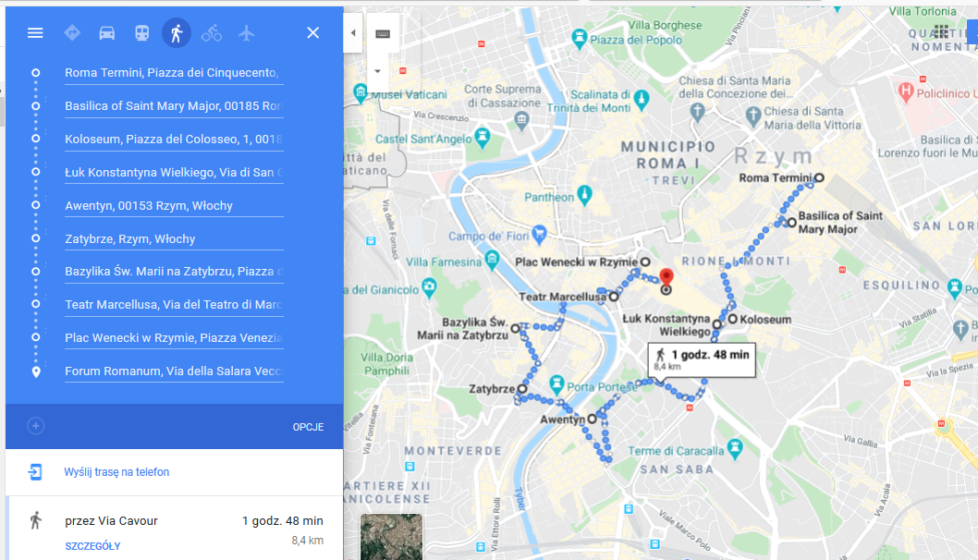This screenshot has width=978, height=560.
Task: Open the hamburger main menu
Action: pos(35,33)
